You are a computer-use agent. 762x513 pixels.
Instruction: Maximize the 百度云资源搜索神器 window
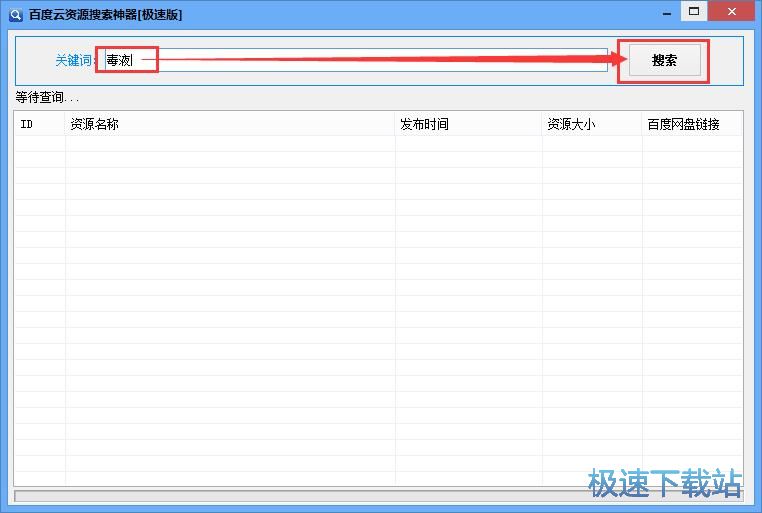click(694, 12)
